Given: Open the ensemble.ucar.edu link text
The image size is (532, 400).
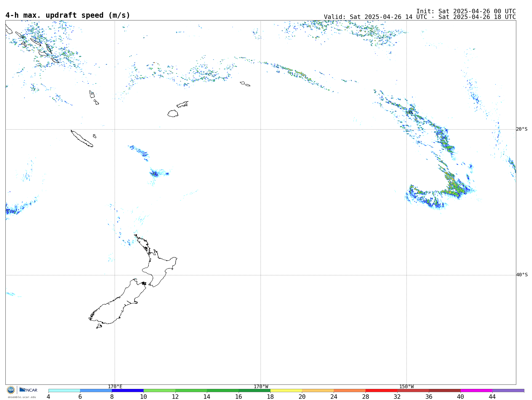Looking at the screenshot, I should 22,397.
